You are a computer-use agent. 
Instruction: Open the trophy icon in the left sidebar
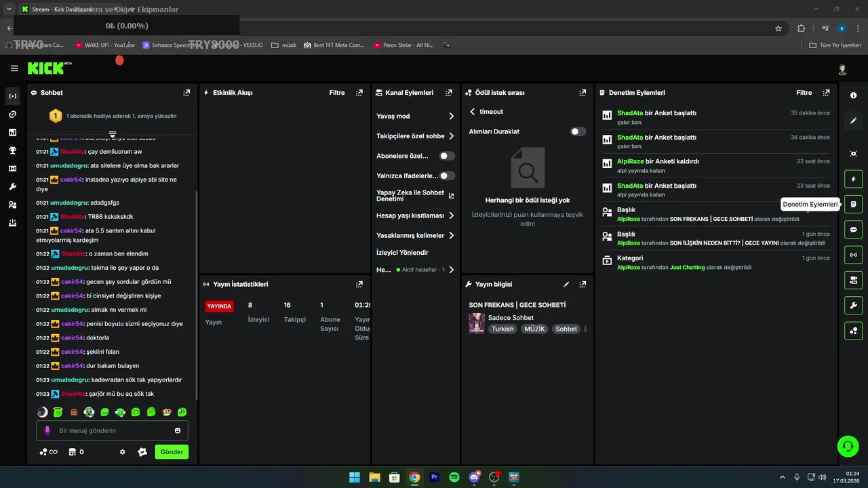(12, 150)
